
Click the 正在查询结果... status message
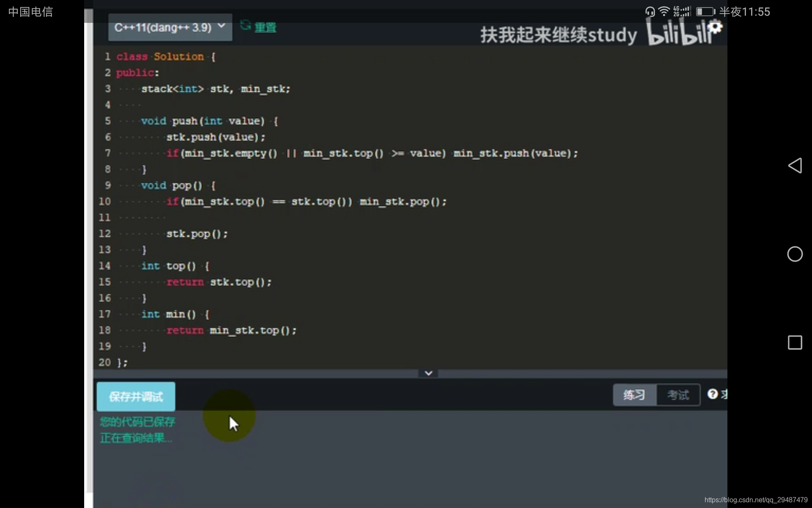point(136,438)
